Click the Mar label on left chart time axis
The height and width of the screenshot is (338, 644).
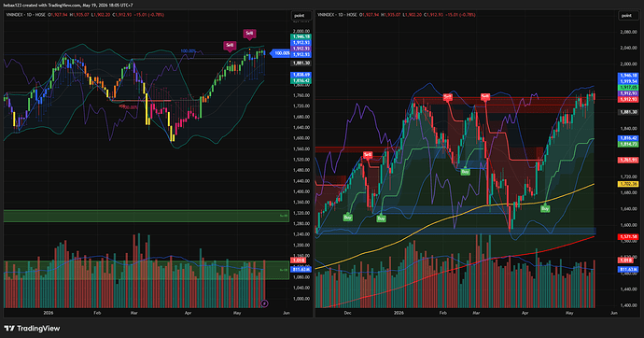pyautogui.click(x=133, y=313)
